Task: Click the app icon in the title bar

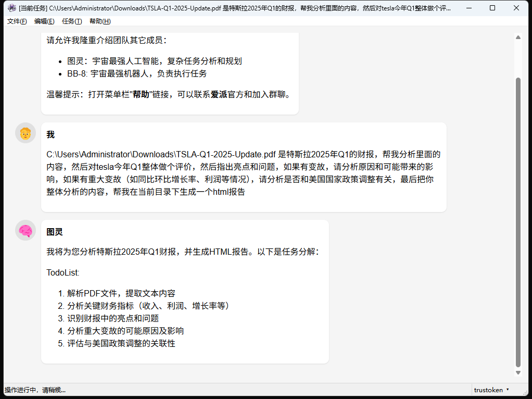Action: coord(12,8)
